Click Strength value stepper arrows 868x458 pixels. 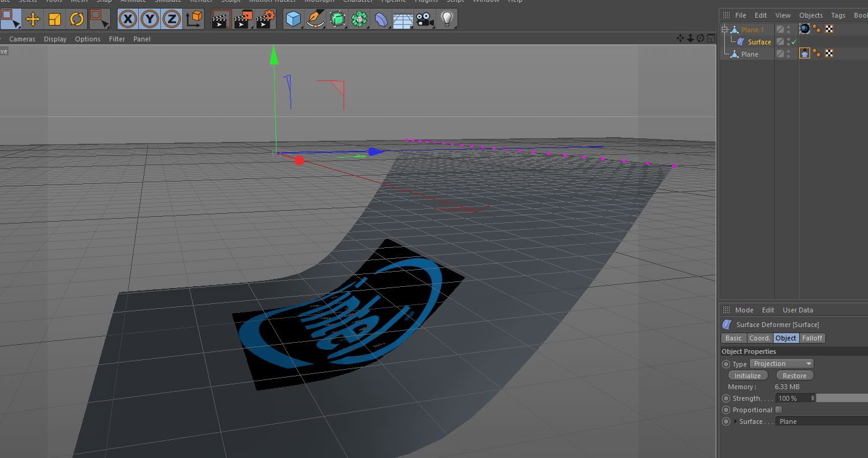pyautogui.click(x=813, y=398)
